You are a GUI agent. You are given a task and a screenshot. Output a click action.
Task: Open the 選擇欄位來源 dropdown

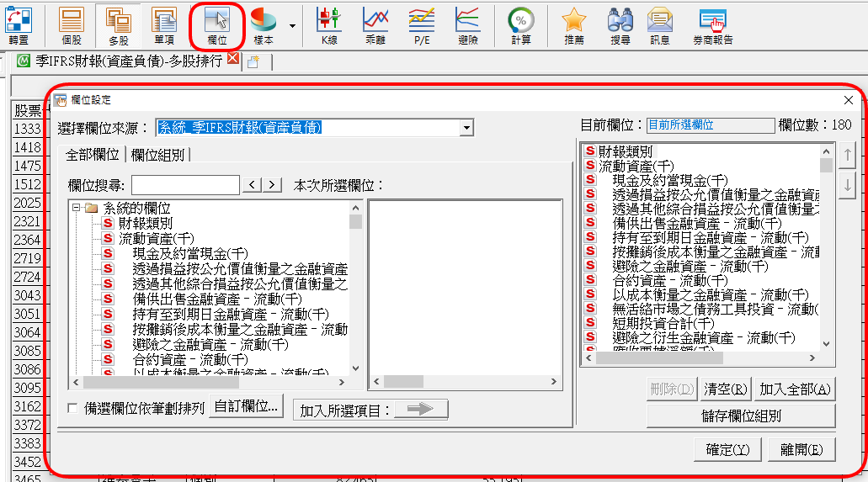(466, 128)
